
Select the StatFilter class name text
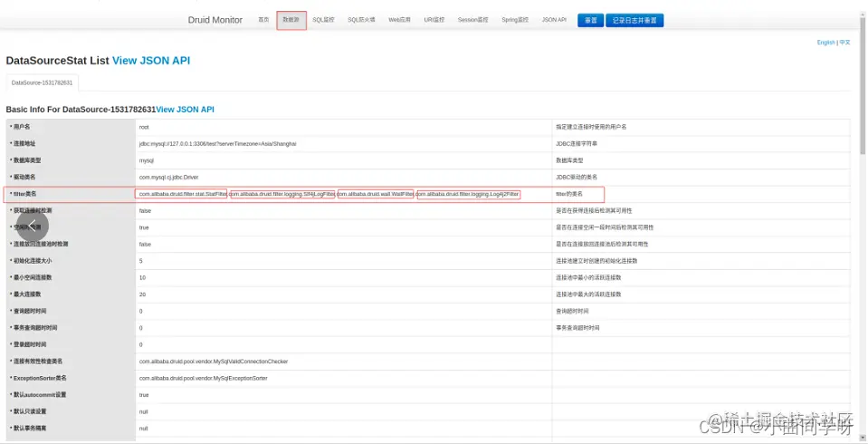coord(183,194)
